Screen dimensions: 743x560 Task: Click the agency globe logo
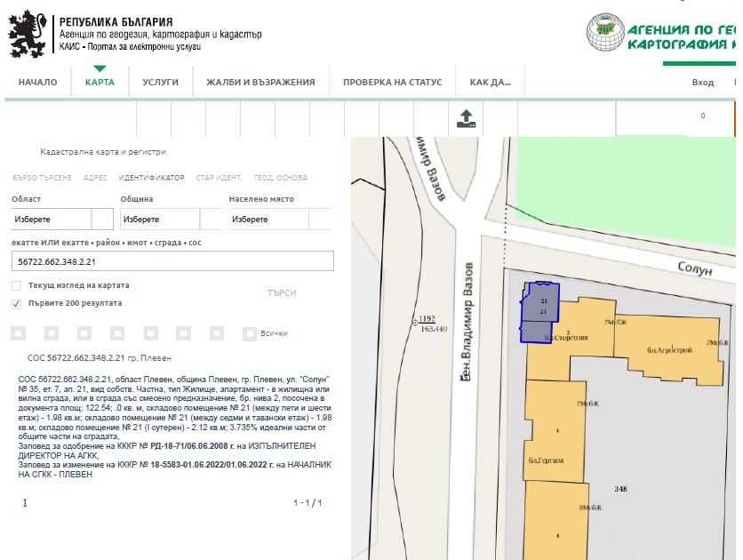[605, 32]
